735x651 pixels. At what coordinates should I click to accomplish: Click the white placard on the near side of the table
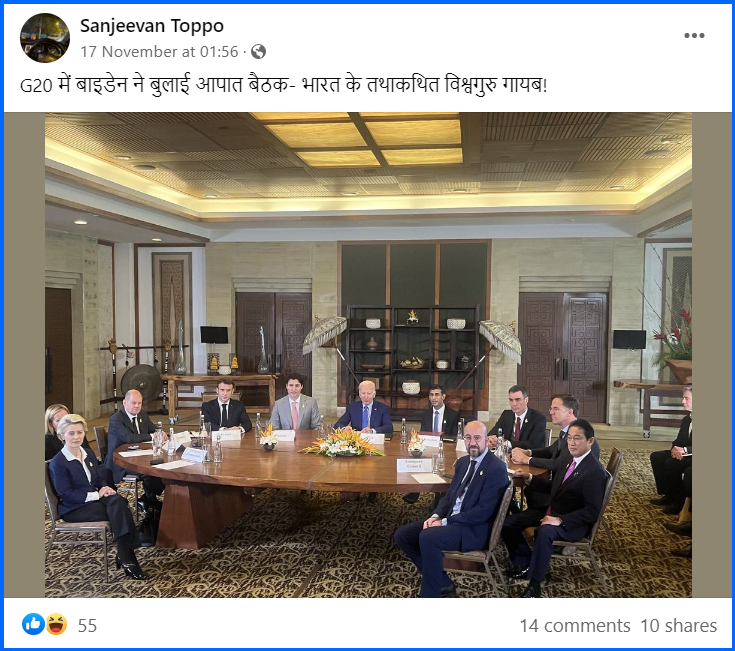click(414, 465)
